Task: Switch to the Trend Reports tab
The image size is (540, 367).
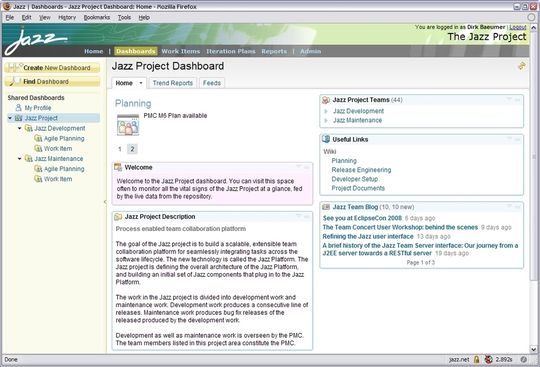Action: (x=173, y=83)
